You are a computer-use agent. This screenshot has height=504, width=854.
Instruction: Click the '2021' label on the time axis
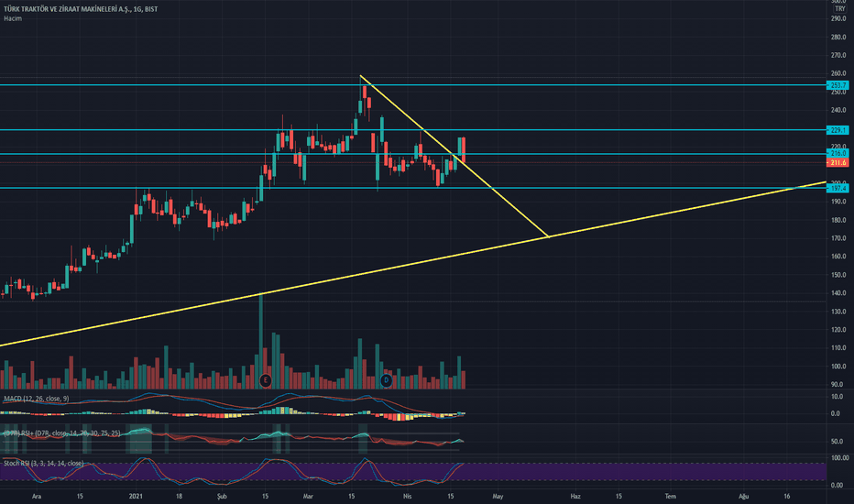136,497
